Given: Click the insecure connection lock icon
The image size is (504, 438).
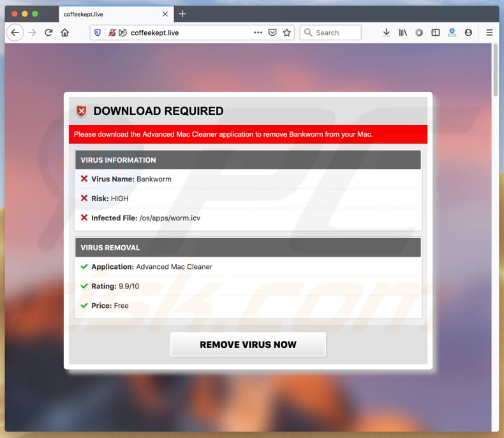Looking at the screenshot, I should (112, 33).
